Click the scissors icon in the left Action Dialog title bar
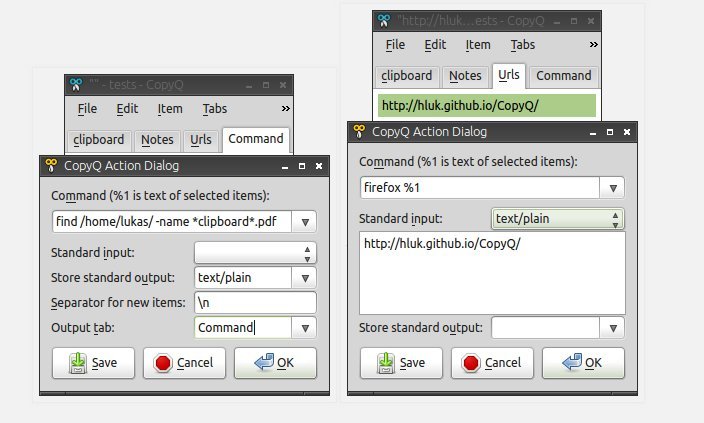The height and width of the screenshot is (423, 704). pyautogui.click(x=51, y=166)
